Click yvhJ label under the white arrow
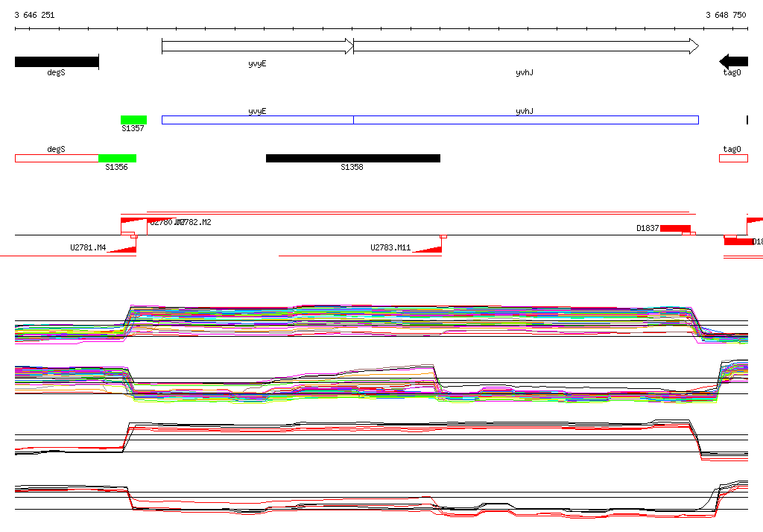The image size is (763, 532). [x=525, y=72]
